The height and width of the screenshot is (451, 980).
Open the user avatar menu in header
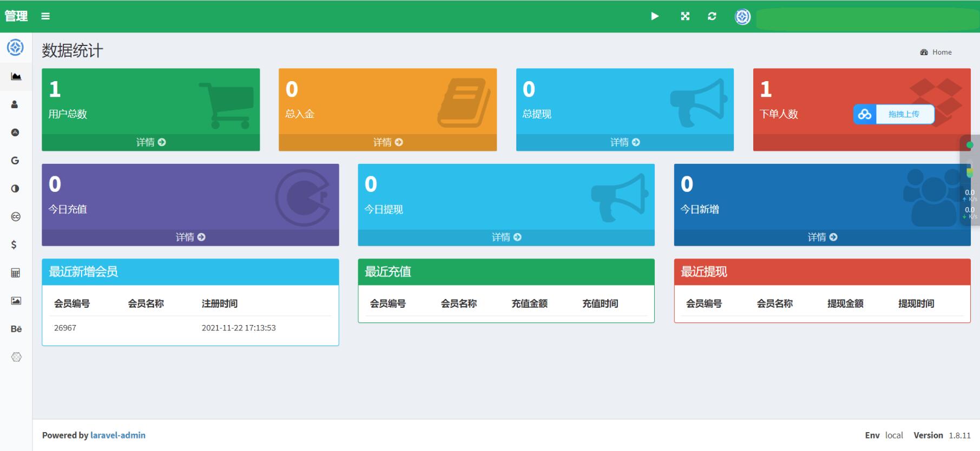pyautogui.click(x=742, y=17)
